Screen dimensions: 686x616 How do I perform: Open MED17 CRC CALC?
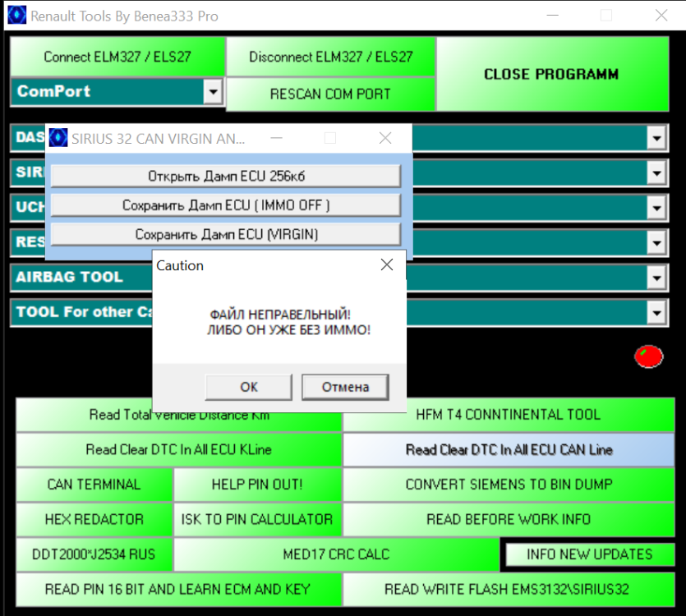(x=336, y=554)
